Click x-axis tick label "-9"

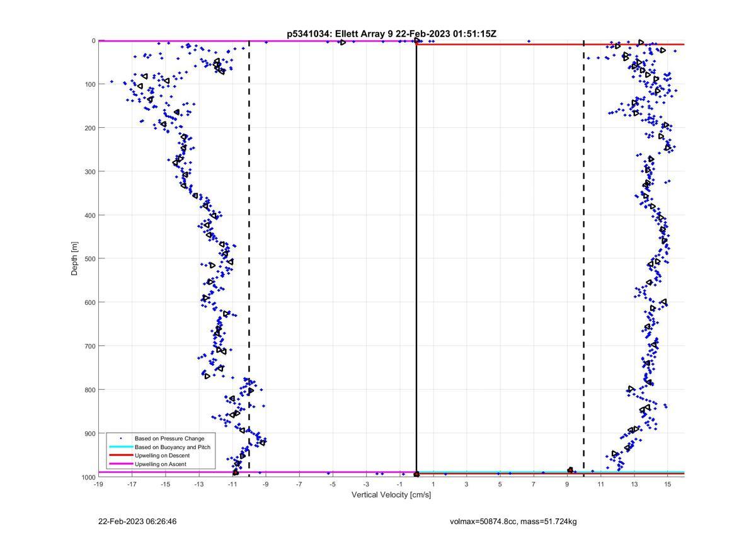pos(266,484)
